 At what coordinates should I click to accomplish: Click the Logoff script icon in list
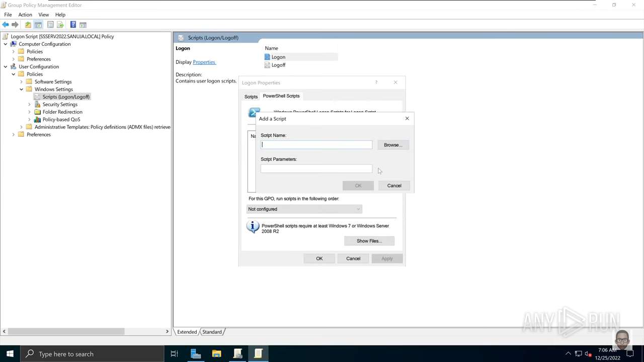click(267, 65)
